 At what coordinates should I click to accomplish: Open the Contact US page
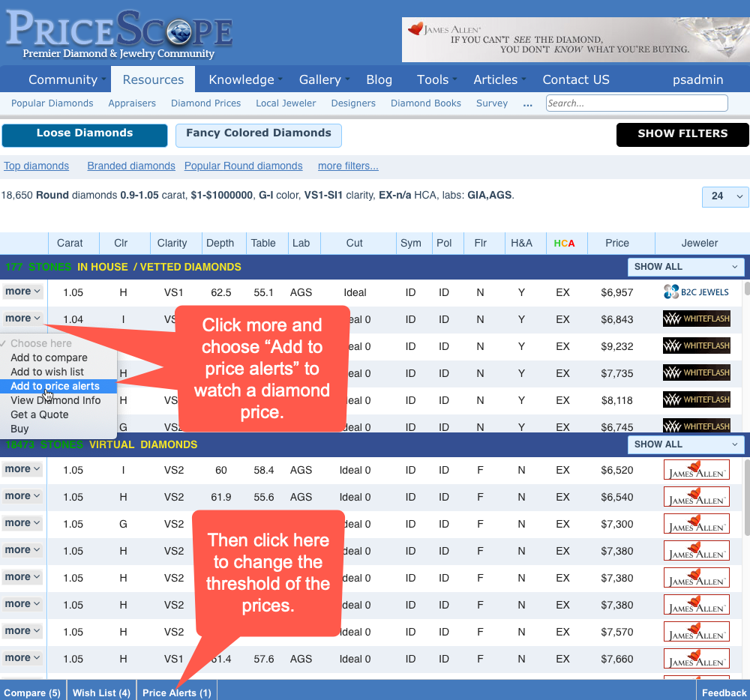(x=576, y=79)
